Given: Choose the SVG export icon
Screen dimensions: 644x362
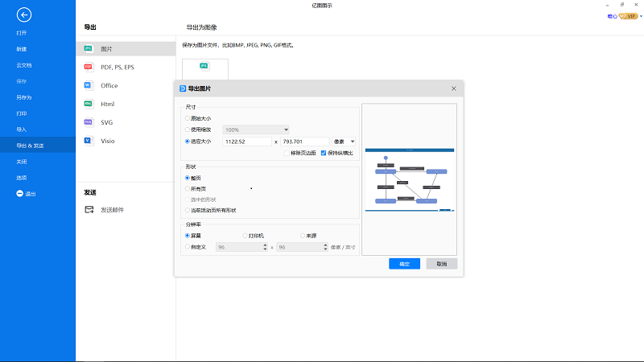Looking at the screenshot, I should [89, 122].
